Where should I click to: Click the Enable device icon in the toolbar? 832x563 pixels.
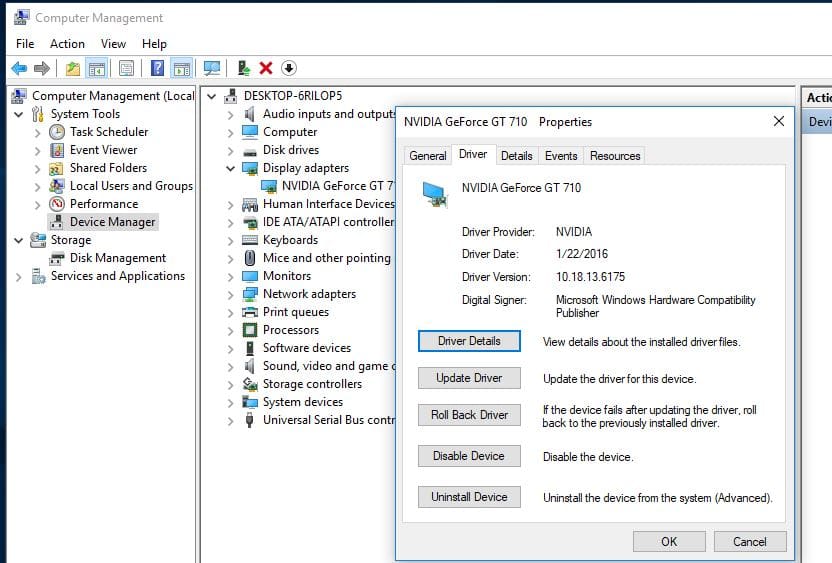(244, 68)
